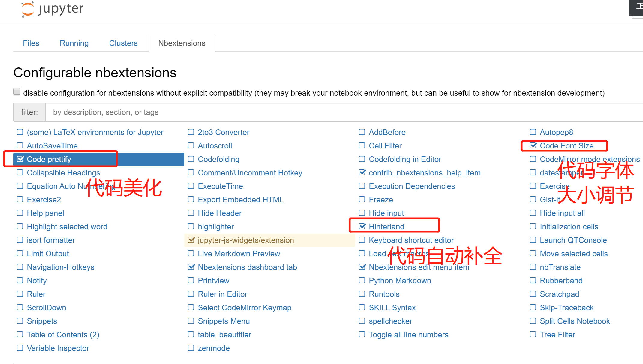This screenshot has height=364, width=643.
Task: Open the Comment/Uncomment Hotkey extension
Action: pos(250,173)
